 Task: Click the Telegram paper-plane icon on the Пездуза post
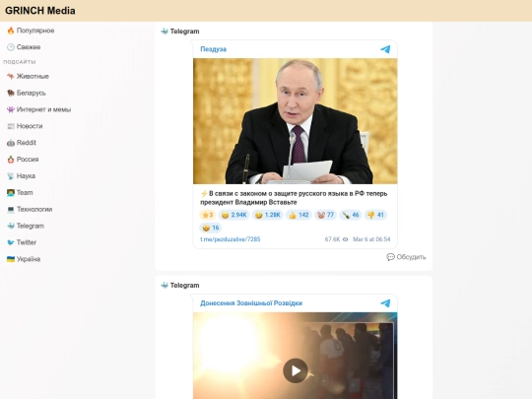click(x=385, y=49)
